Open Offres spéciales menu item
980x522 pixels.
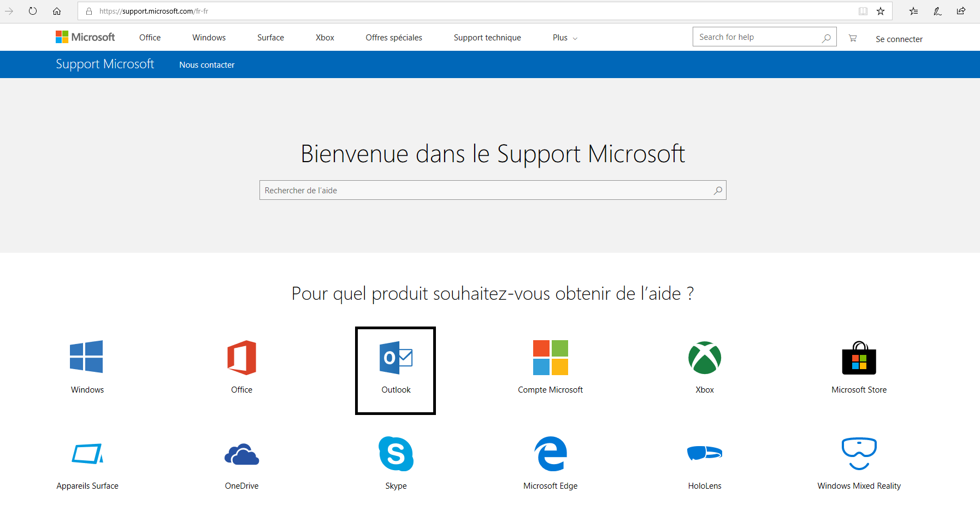(394, 38)
